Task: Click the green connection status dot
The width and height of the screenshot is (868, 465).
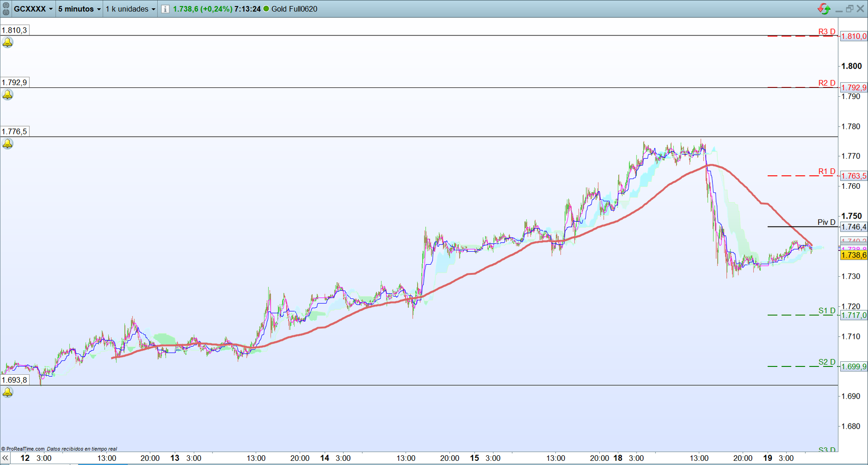Action: 266,9
